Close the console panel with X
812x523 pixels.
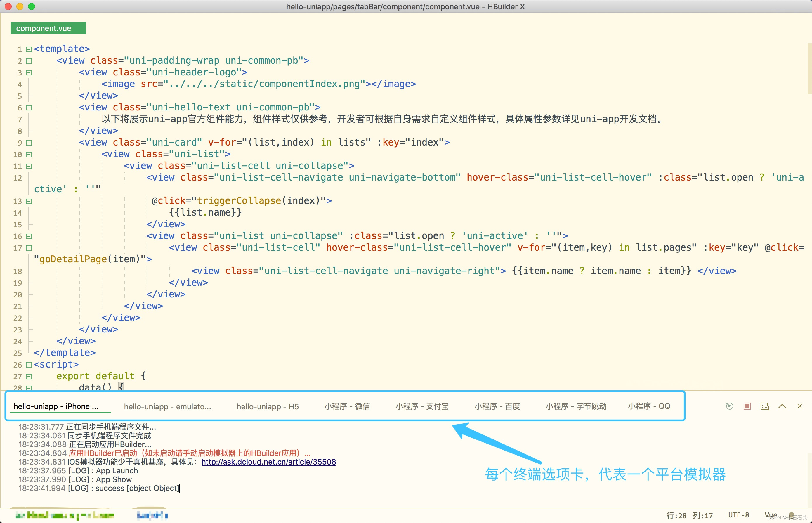pos(799,406)
